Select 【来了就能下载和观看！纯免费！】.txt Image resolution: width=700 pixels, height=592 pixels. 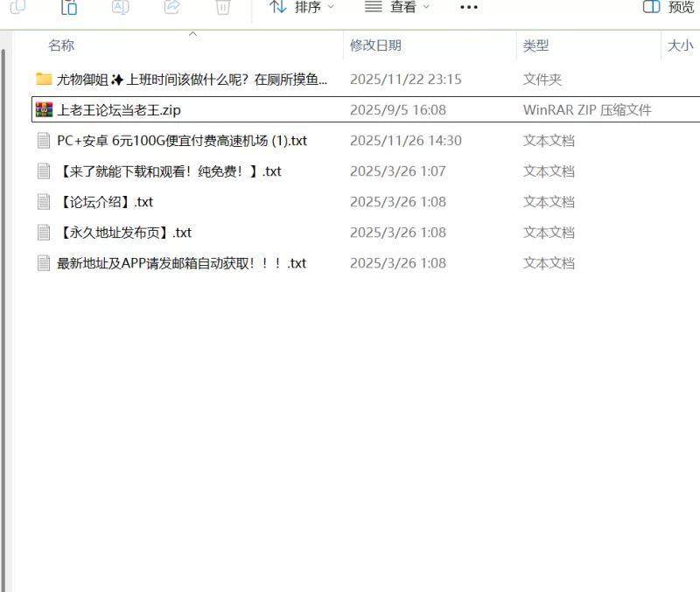coord(366,171)
